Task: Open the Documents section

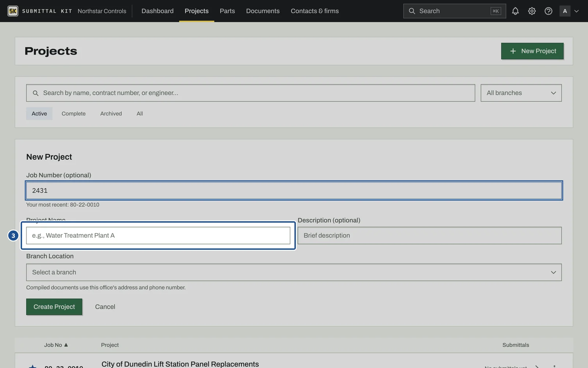Action: [263, 11]
